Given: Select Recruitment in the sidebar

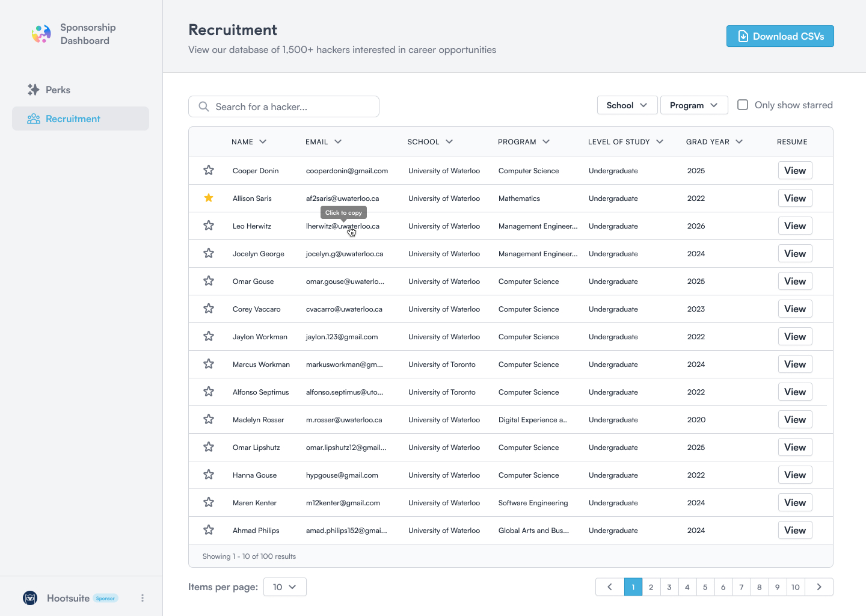Looking at the screenshot, I should (x=73, y=119).
